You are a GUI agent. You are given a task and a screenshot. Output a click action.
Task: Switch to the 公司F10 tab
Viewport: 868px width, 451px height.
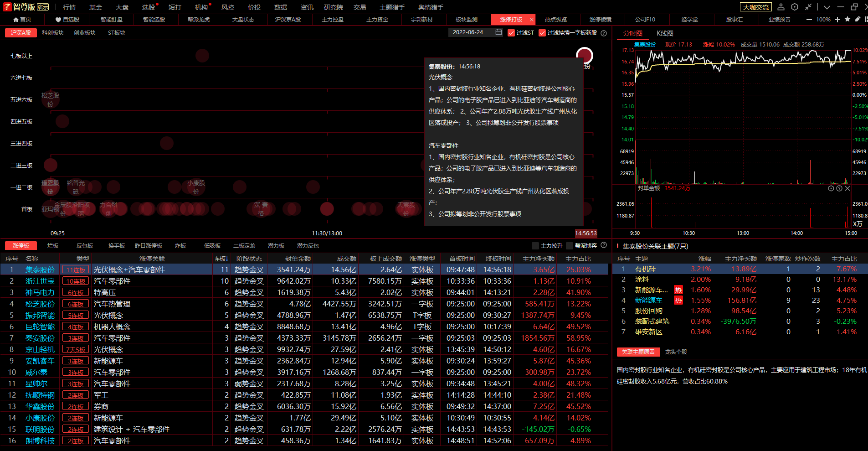click(645, 20)
